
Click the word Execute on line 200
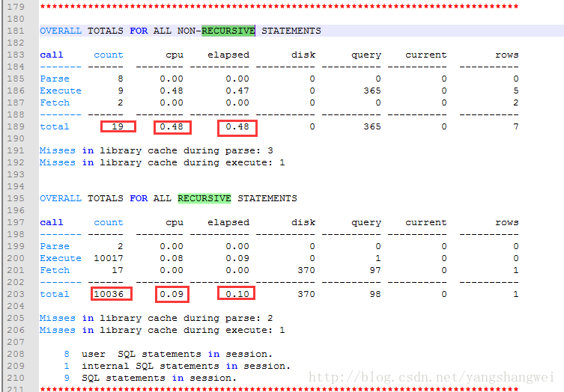[61, 258]
